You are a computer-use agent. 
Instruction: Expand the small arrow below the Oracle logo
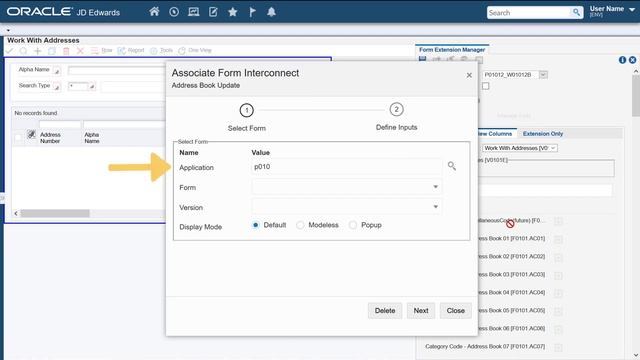(8, 30)
